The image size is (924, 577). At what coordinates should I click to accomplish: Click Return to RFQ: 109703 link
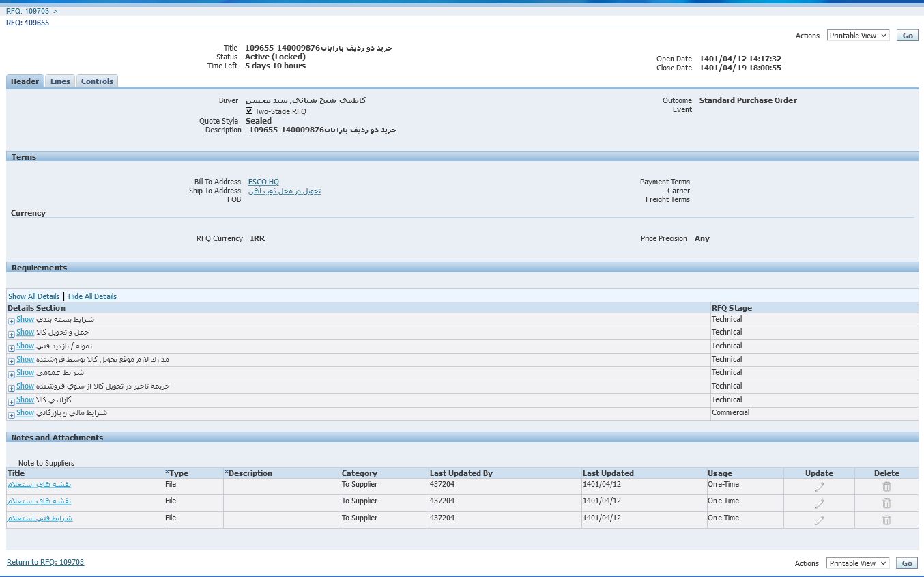pos(45,562)
